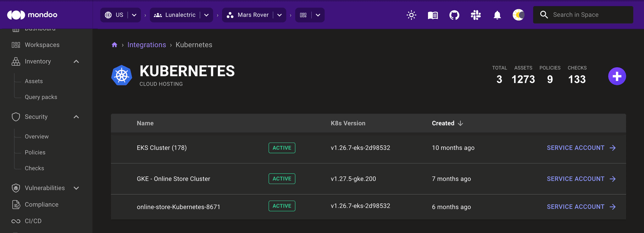Toggle light mode sun icon
The width and height of the screenshot is (644, 233).
point(411,15)
